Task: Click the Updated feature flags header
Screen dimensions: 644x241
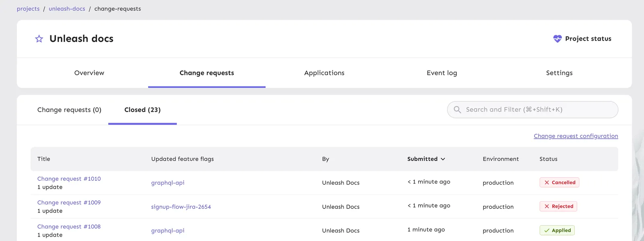Action: pyautogui.click(x=182, y=159)
